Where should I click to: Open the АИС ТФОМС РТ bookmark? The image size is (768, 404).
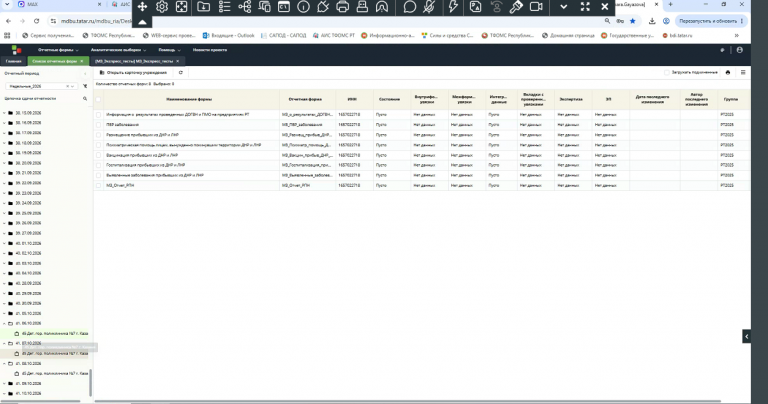334,35
